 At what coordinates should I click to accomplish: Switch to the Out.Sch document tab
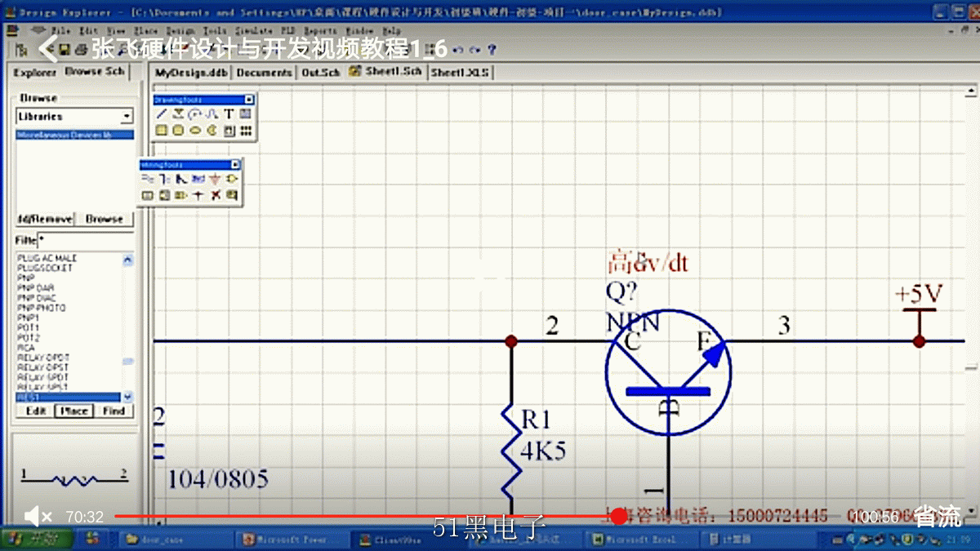point(321,73)
